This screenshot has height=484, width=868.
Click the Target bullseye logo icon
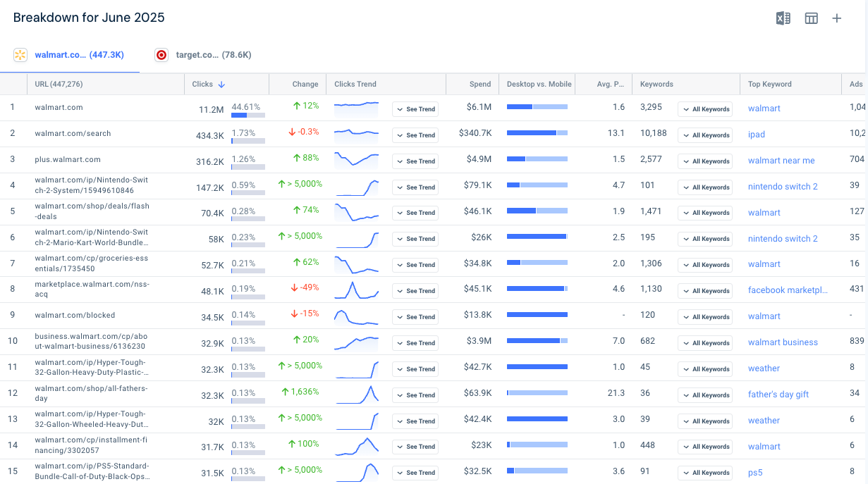click(x=161, y=54)
